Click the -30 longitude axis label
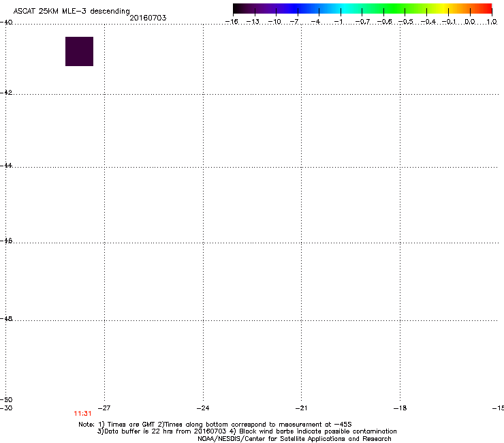The width and height of the screenshot is (504, 443). (6, 408)
